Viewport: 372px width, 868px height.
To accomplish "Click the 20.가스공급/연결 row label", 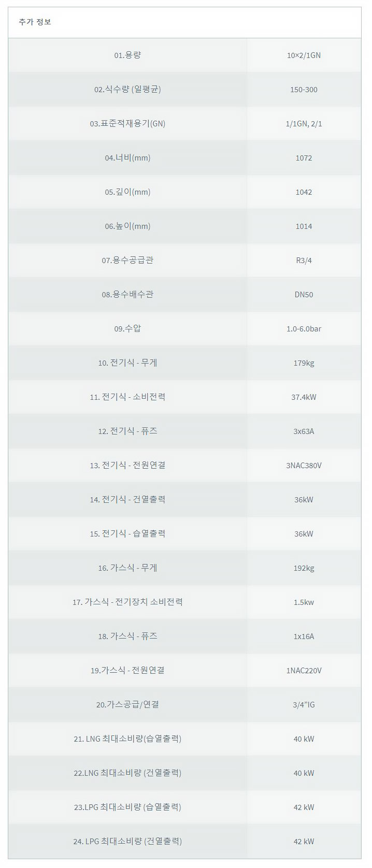I will 127,704.
